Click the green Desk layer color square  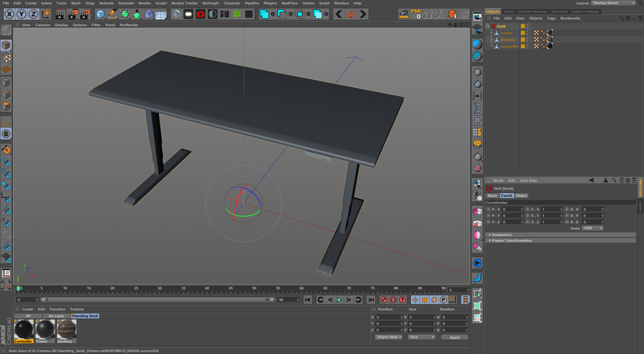point(523,26)
